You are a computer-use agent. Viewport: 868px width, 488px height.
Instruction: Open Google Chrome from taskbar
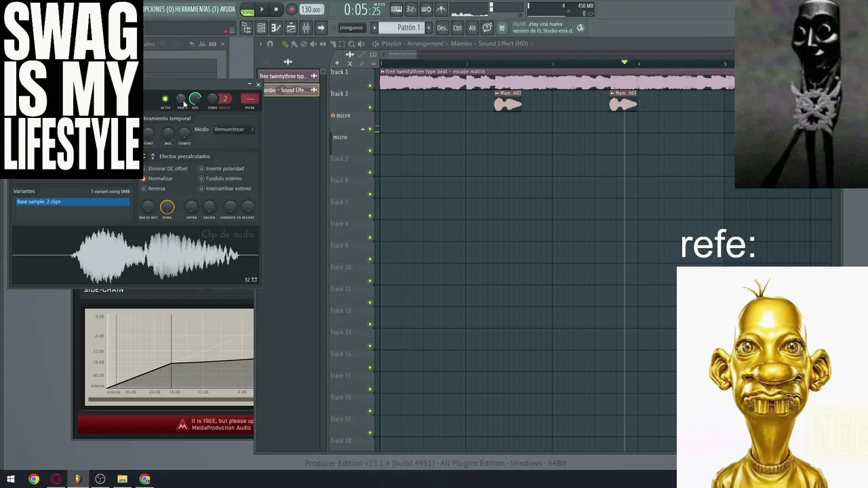click(34, 479)
